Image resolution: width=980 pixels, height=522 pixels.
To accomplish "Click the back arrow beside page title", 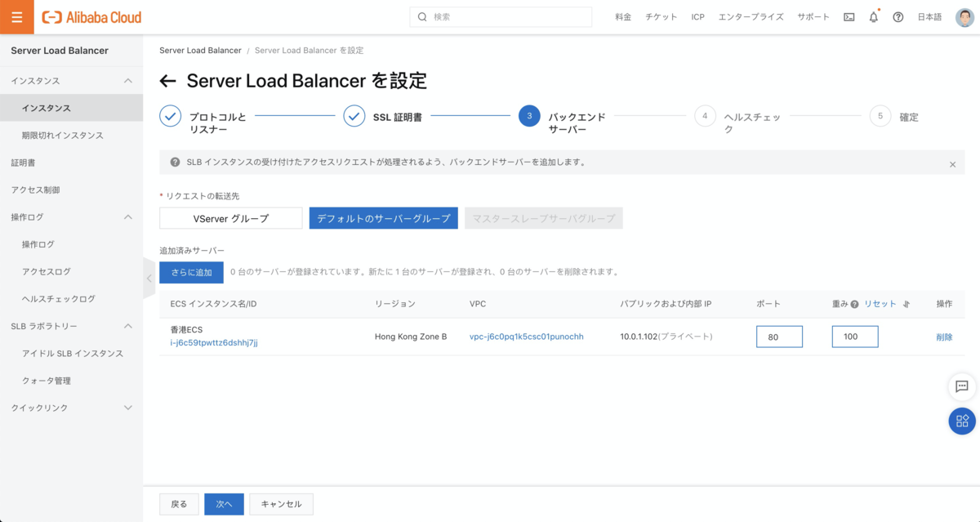I will pos(168,81).
